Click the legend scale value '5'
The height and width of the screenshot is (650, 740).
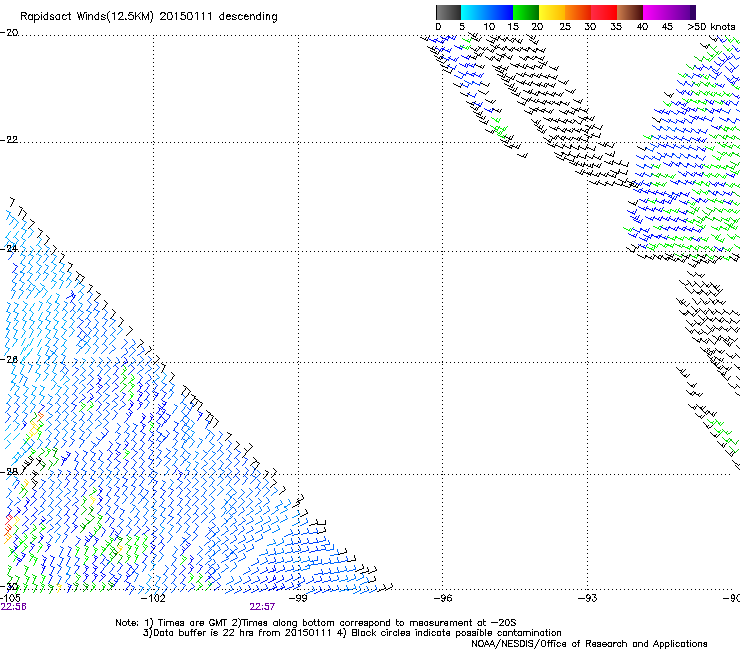pos(462,27)
